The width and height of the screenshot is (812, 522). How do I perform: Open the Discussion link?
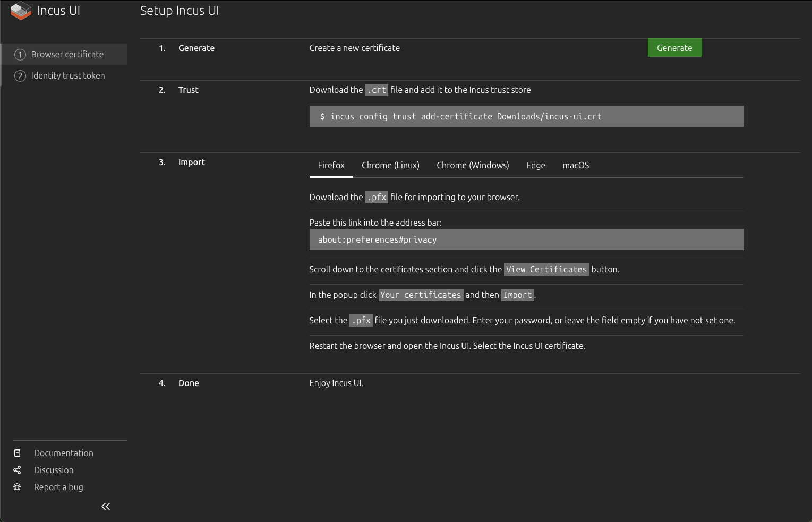[x=54, y=470]
